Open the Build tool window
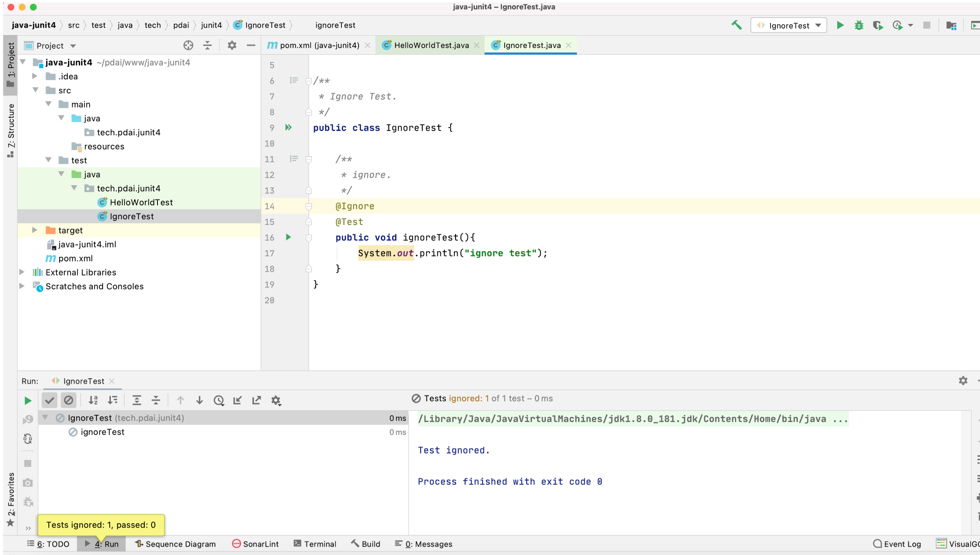The image size is (980, 555). [366, 544]
